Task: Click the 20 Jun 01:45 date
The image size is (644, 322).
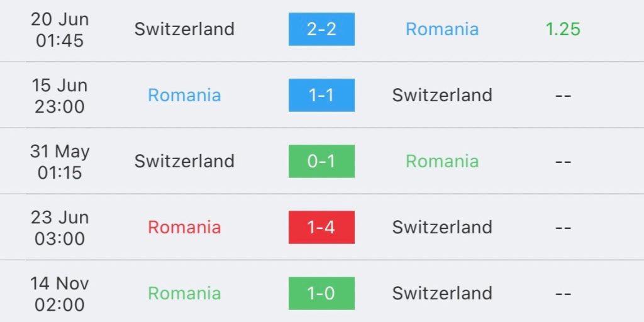Action: [60, 30]
